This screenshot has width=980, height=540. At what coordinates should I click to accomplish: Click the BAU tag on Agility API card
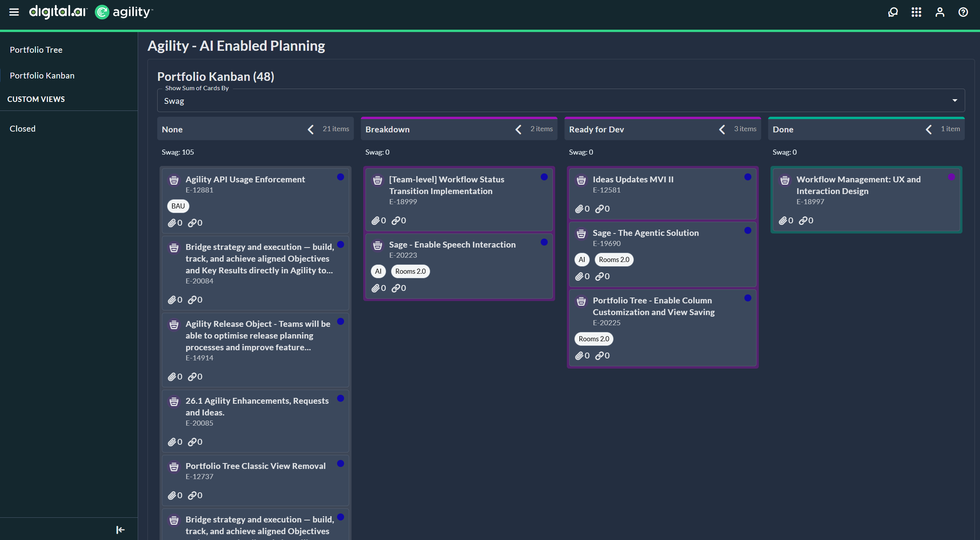click(x=178, y=206)
